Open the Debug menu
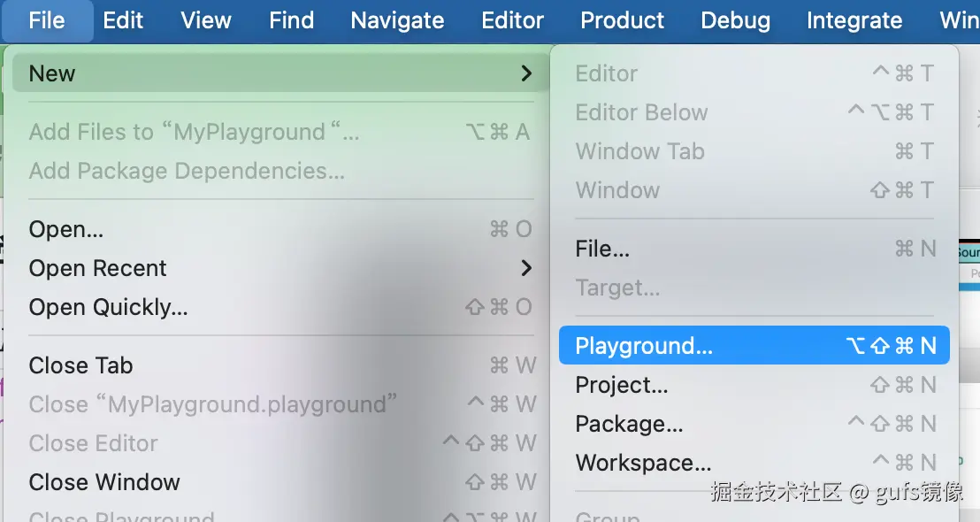The height and width of the screenshot is (522, 980). click(735, 20)
